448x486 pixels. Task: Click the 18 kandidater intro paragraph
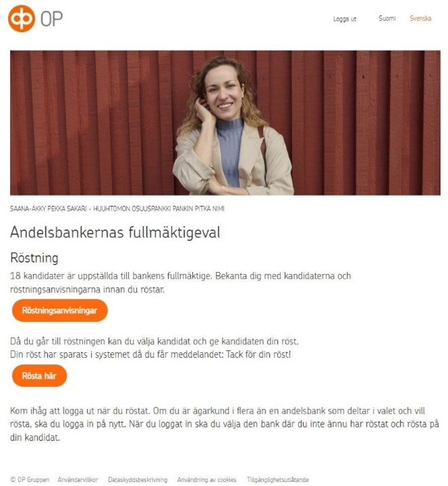pyautogui.click(x=181, y=282)
